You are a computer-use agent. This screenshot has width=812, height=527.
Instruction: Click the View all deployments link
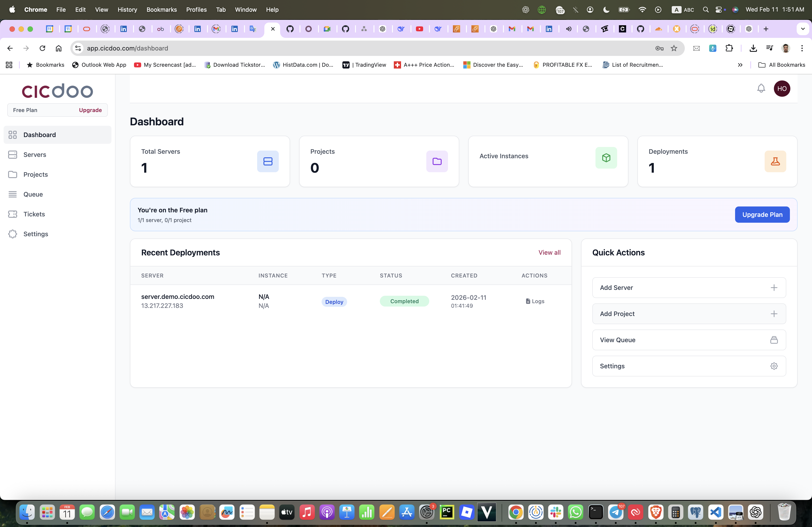[549, 253]
